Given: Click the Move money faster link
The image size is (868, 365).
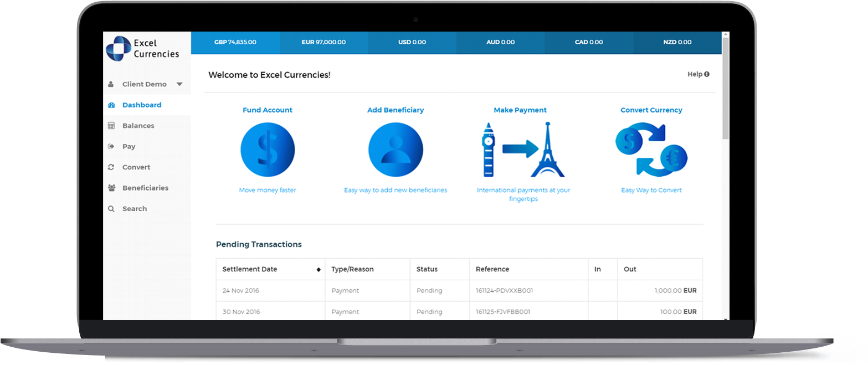Looking at the screenshot, I should [268, 190].
